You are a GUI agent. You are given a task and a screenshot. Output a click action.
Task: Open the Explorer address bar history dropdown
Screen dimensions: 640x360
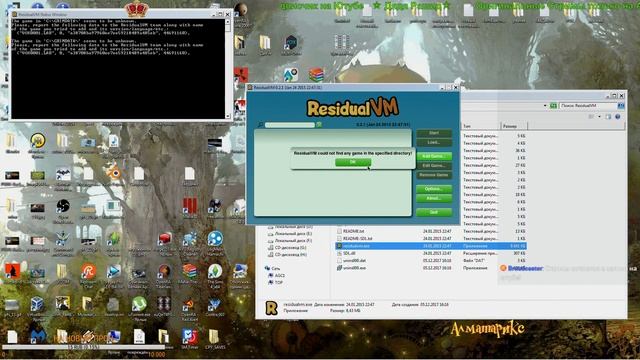(x=545, y=106)
